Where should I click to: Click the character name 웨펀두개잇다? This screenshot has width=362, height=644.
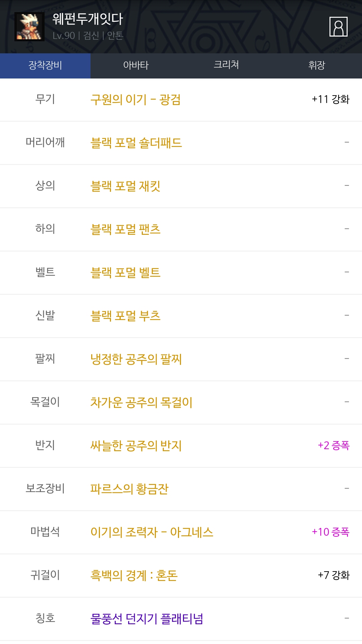point(88,19)
